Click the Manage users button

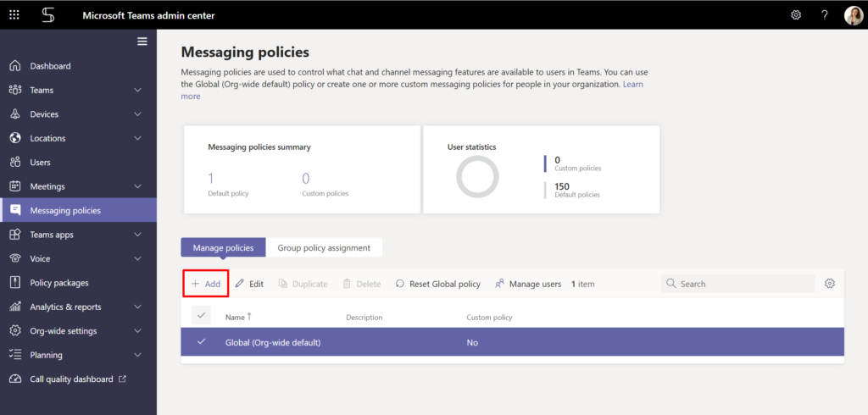pos(528,284)
